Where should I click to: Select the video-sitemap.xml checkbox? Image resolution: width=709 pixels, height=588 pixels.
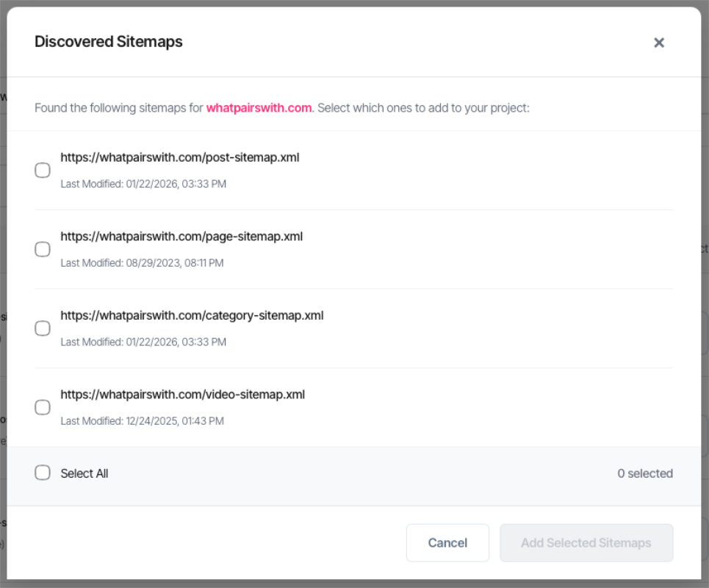click(43, 407)
